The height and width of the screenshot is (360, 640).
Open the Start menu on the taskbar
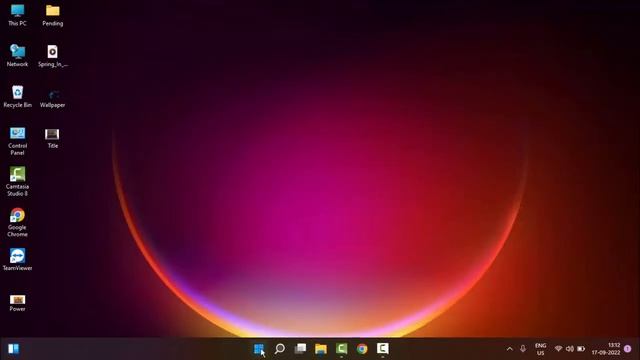(259, 349)
